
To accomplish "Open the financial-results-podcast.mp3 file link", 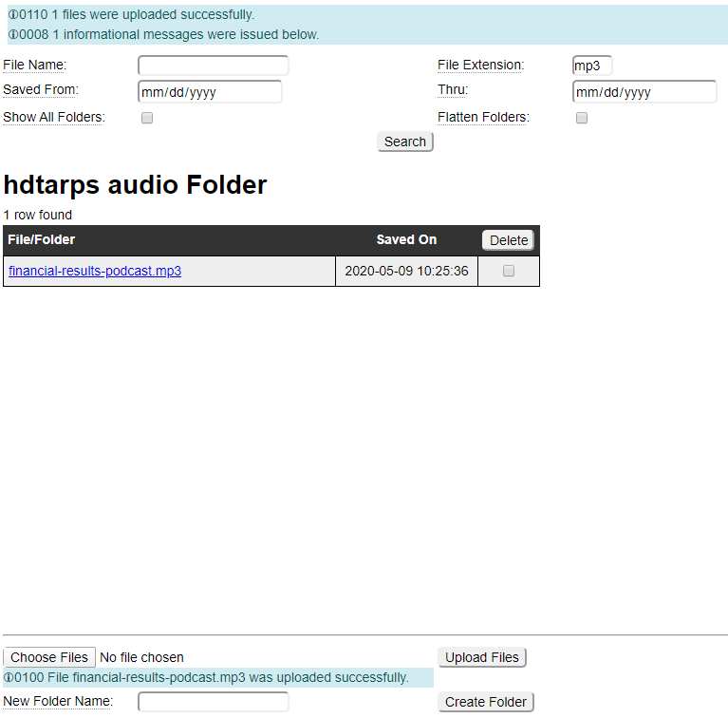I will pos(95,271).
